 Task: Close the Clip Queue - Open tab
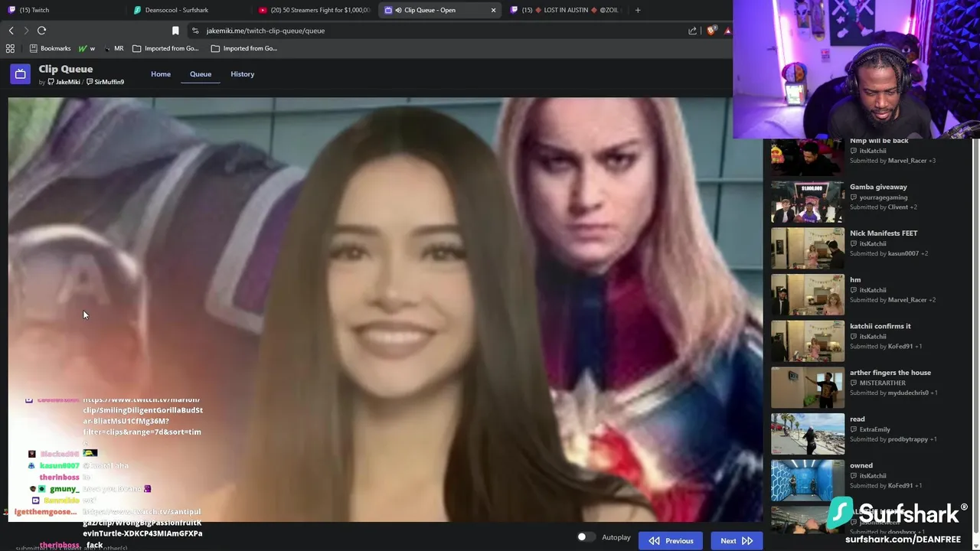coord(493,10)
